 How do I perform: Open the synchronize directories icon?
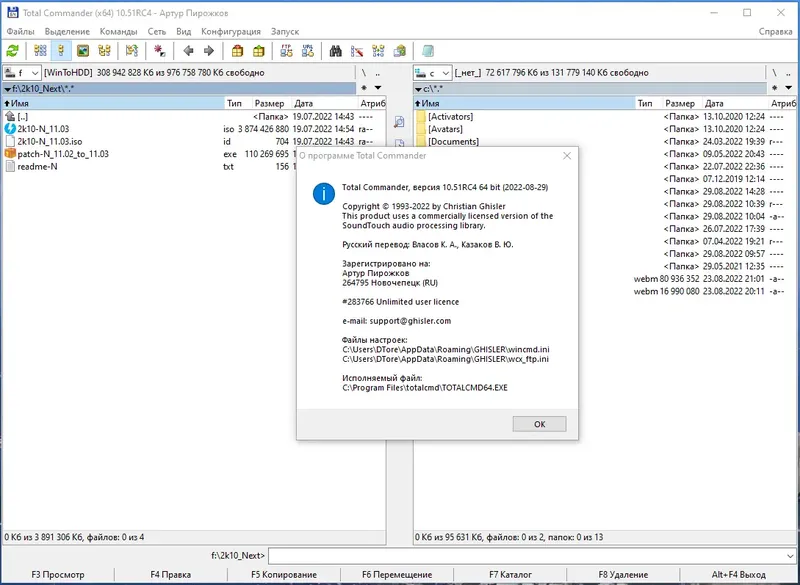click(379, 51)
